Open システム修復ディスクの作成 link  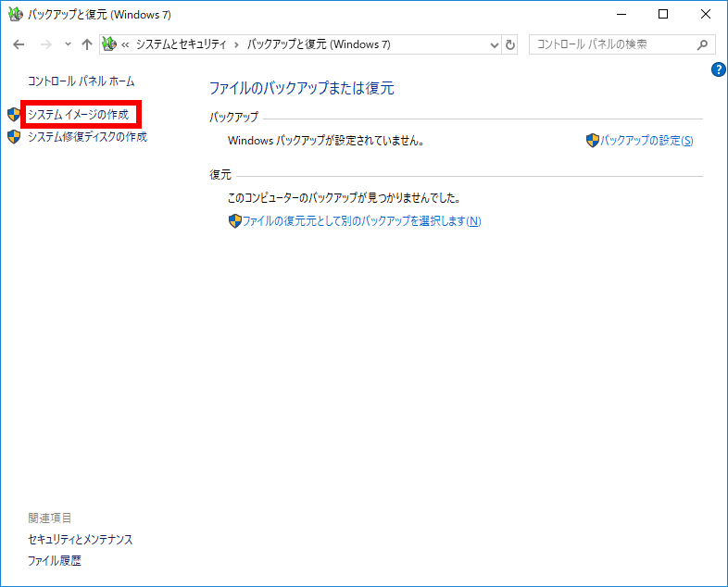87,137
